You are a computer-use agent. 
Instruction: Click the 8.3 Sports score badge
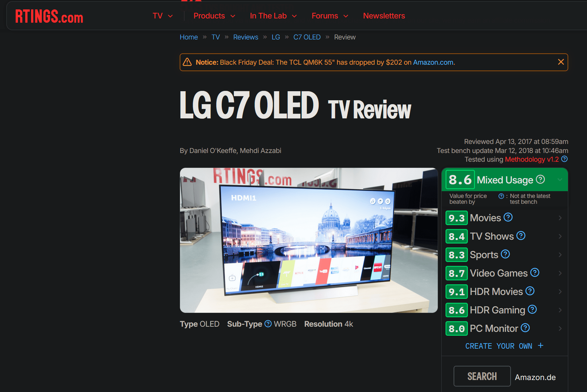(457, 255)
